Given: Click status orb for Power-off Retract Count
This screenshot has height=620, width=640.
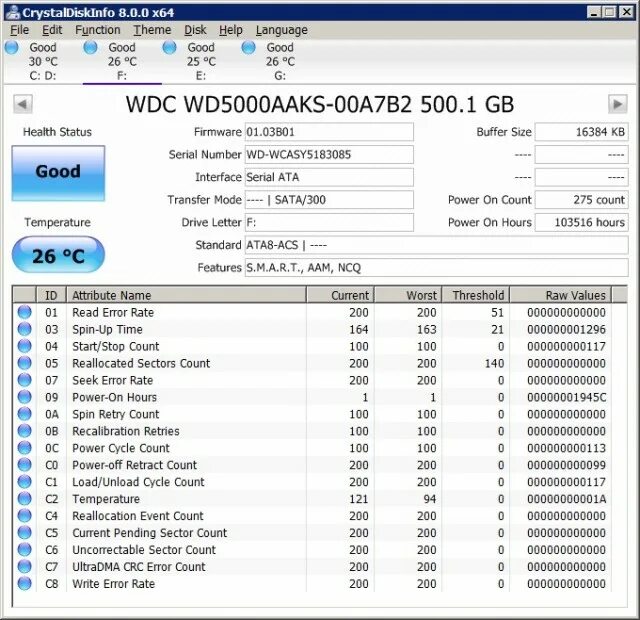Looking at the screenshot, I should [x=24, y=464].
